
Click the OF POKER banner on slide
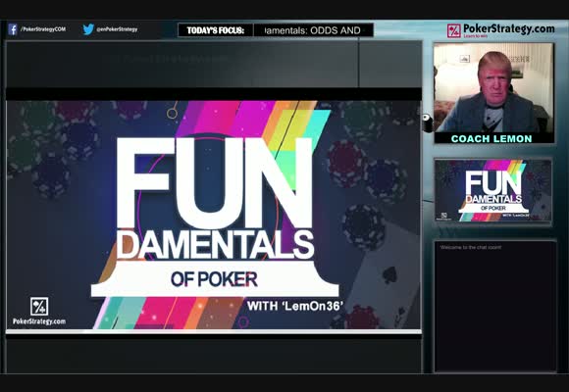[215, 279]
